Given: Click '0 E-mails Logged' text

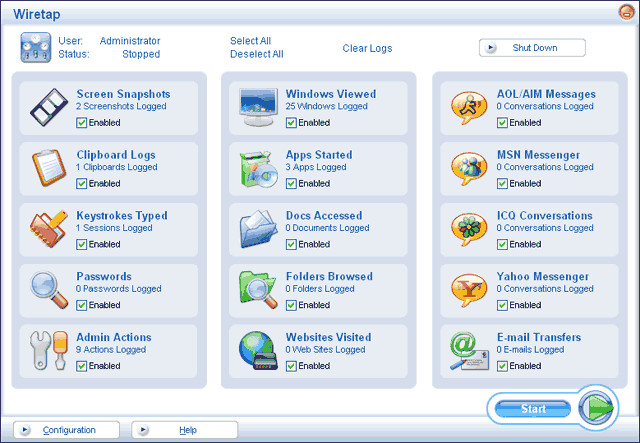Looking at the screenshot, I should click(530, 350).
